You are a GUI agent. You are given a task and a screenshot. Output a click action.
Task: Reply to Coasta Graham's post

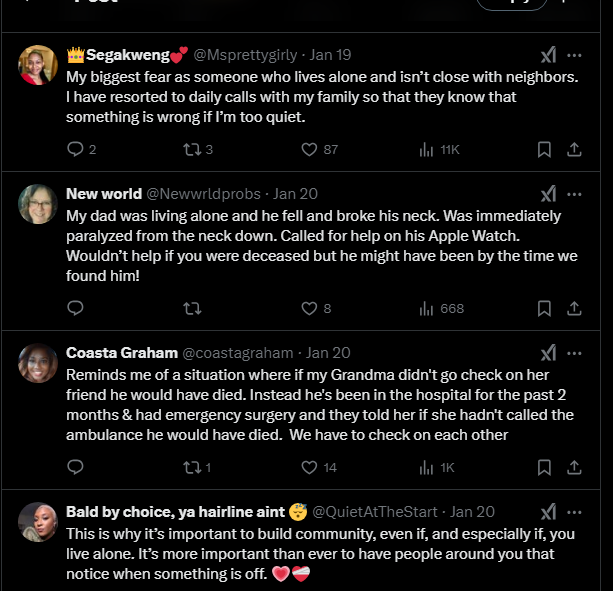click(75, 467)
